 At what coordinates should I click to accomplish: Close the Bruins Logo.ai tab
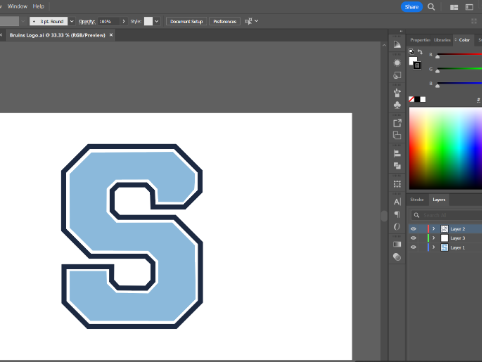tap(111, 35)
